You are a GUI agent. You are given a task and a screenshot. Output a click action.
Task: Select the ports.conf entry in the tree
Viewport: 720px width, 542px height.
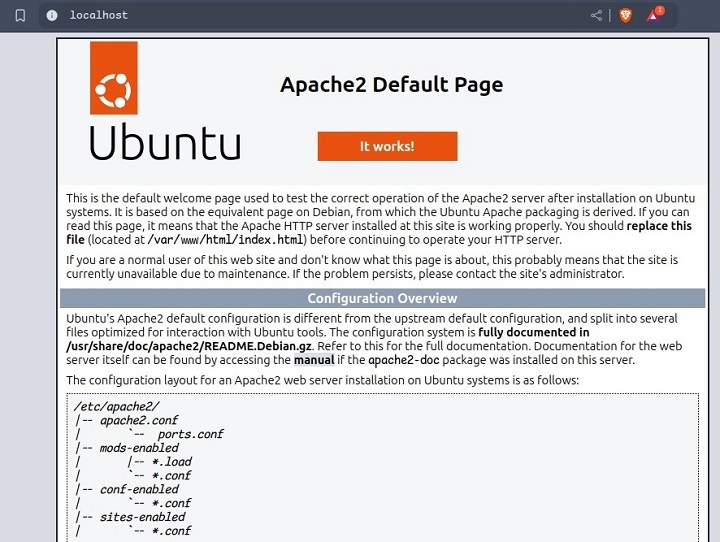pos(190,434)
